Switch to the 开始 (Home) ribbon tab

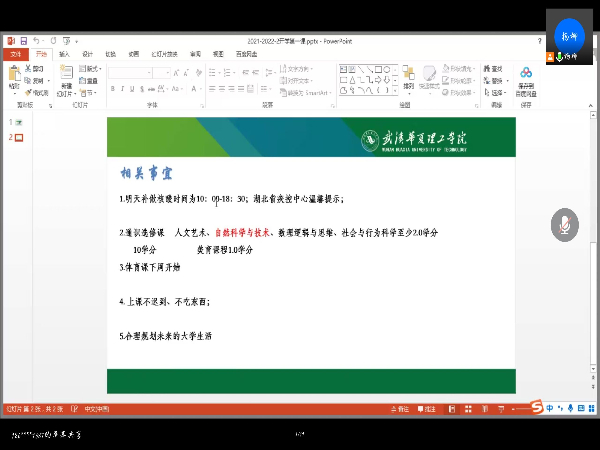41,54
